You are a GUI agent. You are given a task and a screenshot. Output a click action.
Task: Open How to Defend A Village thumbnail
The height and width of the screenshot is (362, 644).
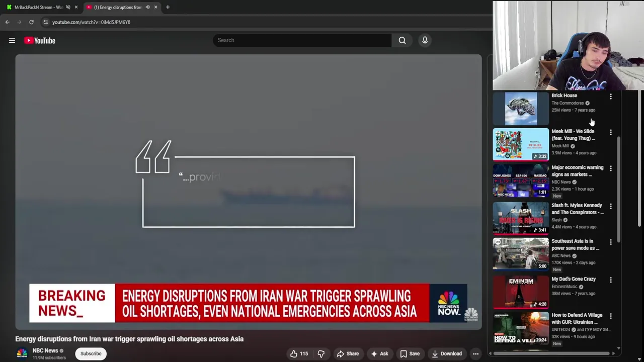520,328
